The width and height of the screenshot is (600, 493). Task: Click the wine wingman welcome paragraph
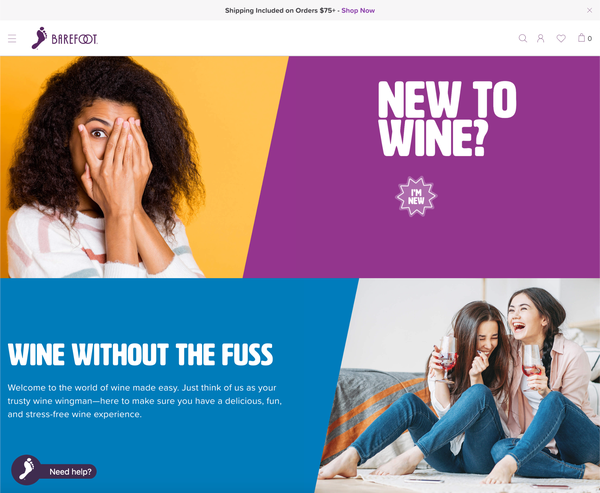tap(145, 401)
